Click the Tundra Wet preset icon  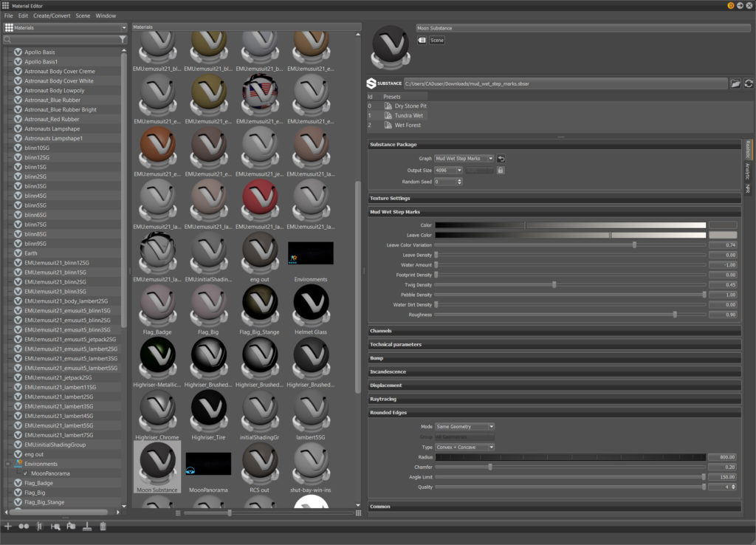(388, 115)
